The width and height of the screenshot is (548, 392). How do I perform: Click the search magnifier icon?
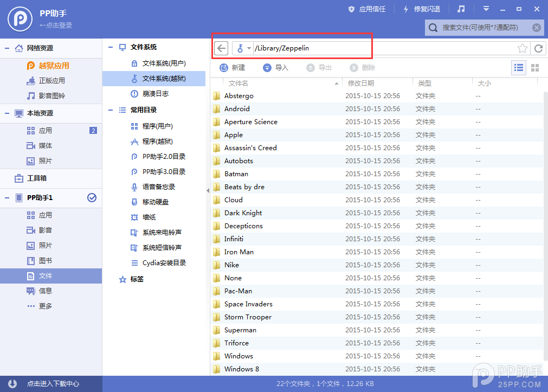click(433, 28)
